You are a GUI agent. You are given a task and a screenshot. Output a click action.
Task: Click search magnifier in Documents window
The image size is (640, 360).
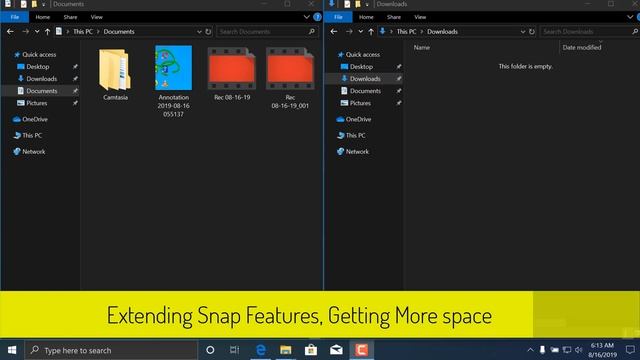(312, 31)
